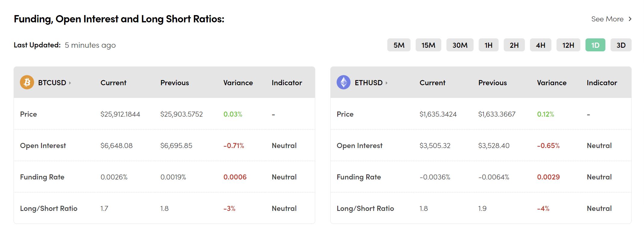644x239 pixels.
Task: Switch to the 3D timeframe
Action: (x=621, y=45)
